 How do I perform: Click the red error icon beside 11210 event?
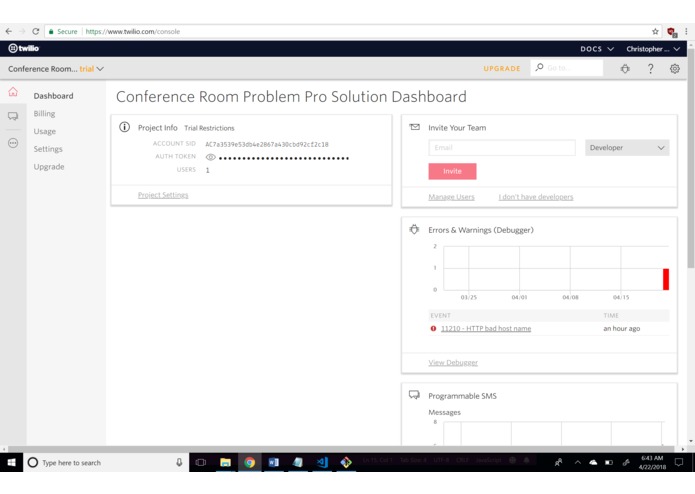(433, 328)
